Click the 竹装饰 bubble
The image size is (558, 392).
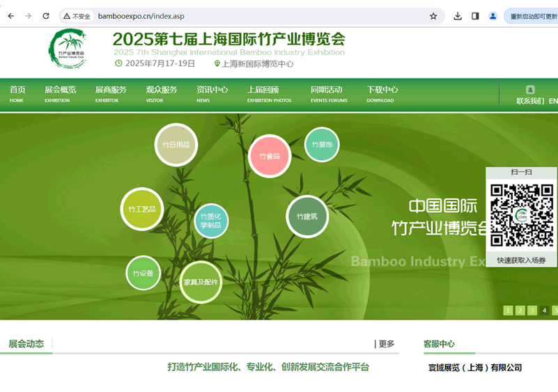click(322, 144)
